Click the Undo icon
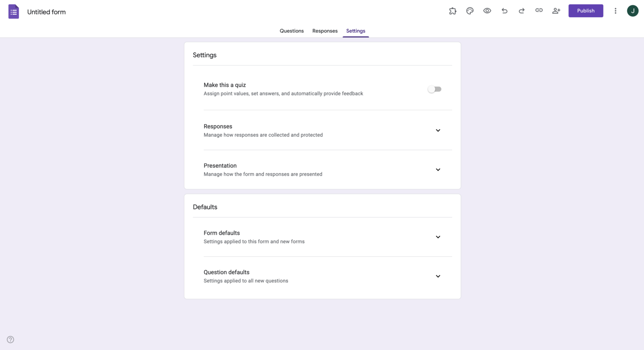 click(x=504, y=10)
